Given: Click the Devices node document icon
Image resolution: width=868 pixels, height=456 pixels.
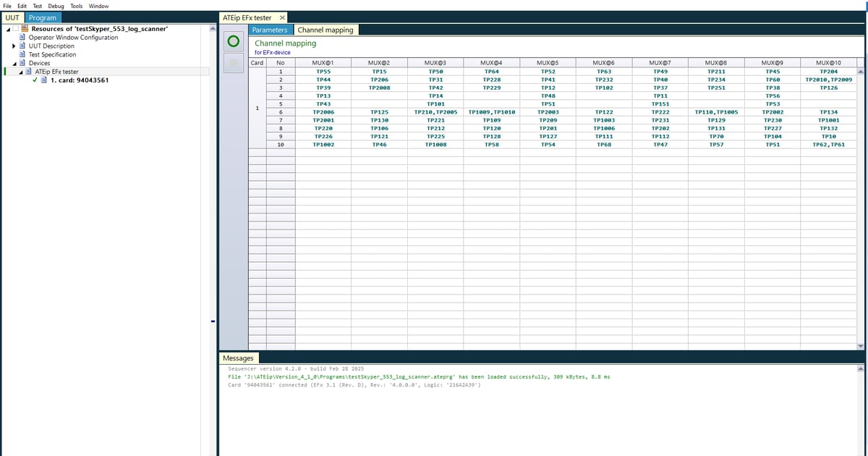Looking at the screenshot, I should pos(22,63).
